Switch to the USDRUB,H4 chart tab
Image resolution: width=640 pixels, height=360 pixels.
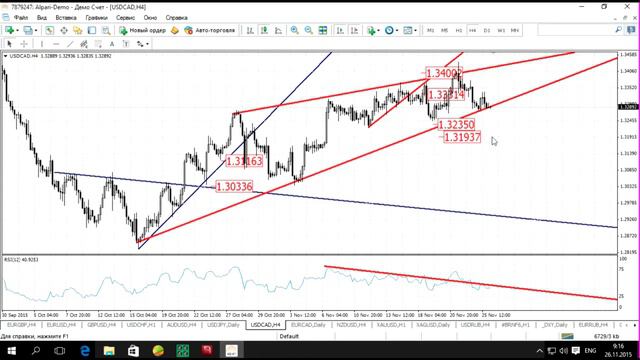click(x=475, y=325)
